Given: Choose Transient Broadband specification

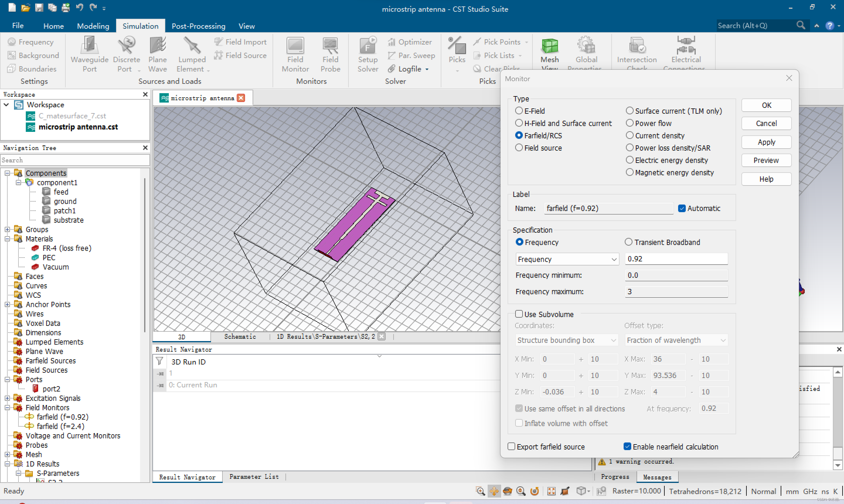Looking at the screenshot, I should (x=628, y=242).
